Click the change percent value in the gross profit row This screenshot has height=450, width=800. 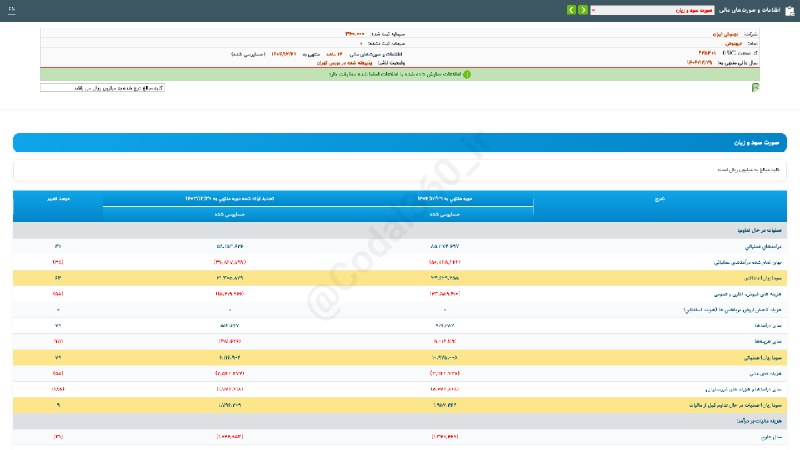pyautogui.click(x=58, y=278)
